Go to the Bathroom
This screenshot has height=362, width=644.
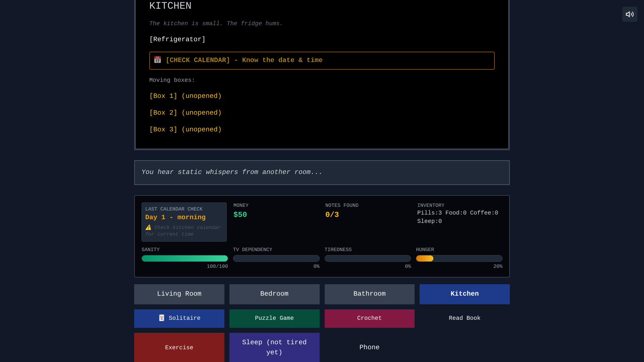pos(370,294)
